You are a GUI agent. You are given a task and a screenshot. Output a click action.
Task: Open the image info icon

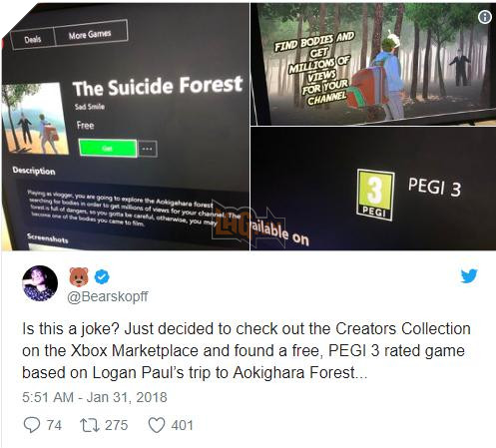[485, 17]
